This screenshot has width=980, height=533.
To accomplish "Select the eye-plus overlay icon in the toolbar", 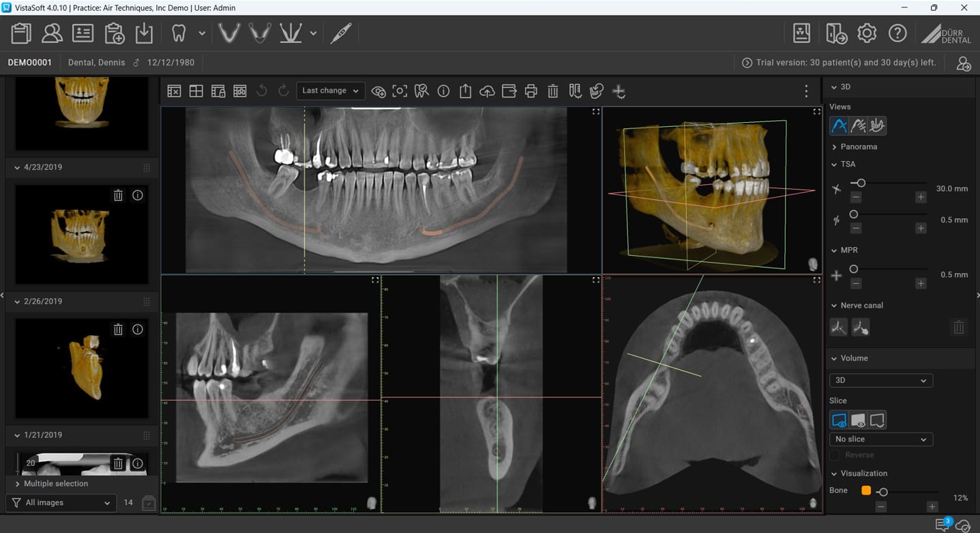I will pyautogui.click(x=378, y=91).
